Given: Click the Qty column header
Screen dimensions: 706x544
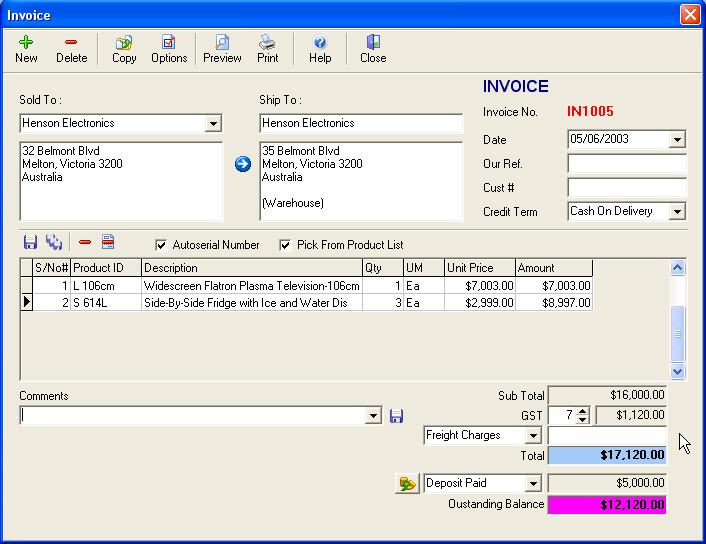Looking at the screenshot, I should 383,268.
